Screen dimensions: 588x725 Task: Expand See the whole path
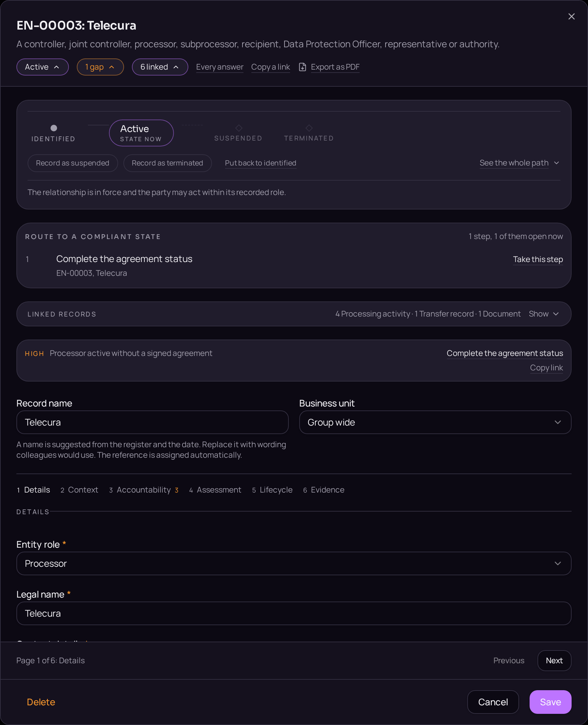[x=519, y=163]
